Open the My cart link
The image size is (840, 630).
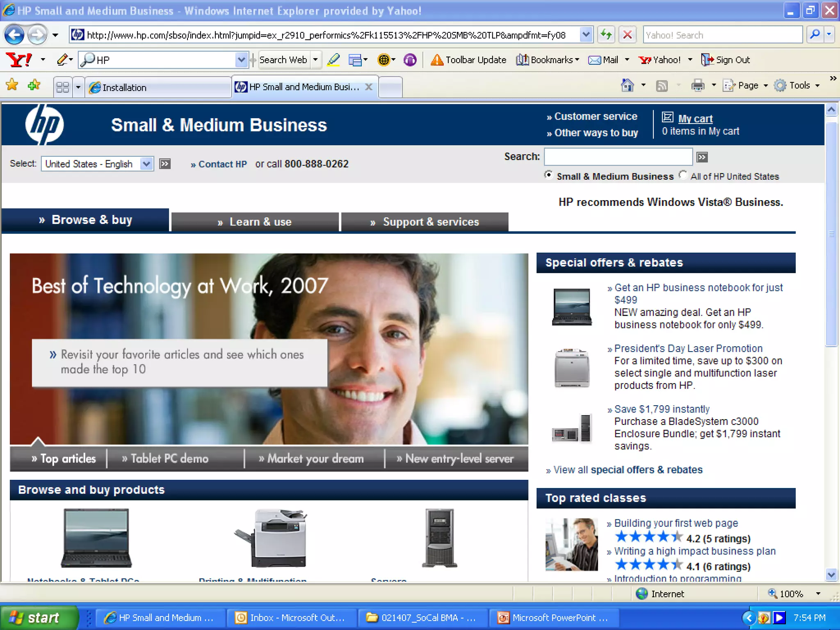695,119
